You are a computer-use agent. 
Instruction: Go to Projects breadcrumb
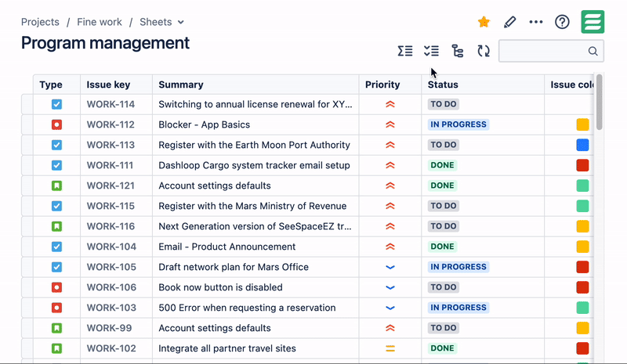40,22
